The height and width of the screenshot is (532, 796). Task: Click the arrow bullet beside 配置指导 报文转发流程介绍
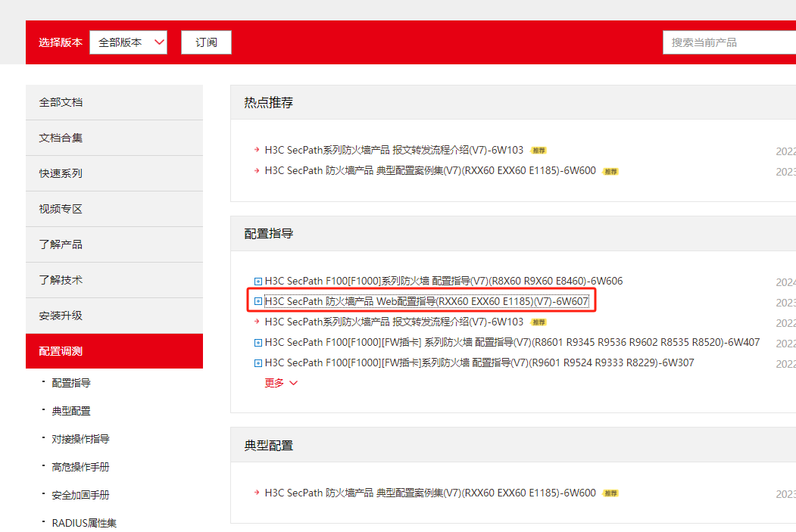pyautogui.click(x=257, y=322)
